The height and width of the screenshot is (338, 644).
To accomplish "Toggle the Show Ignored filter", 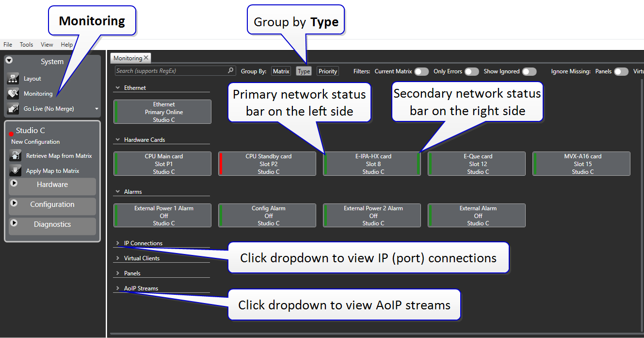I will coord(530,71).
